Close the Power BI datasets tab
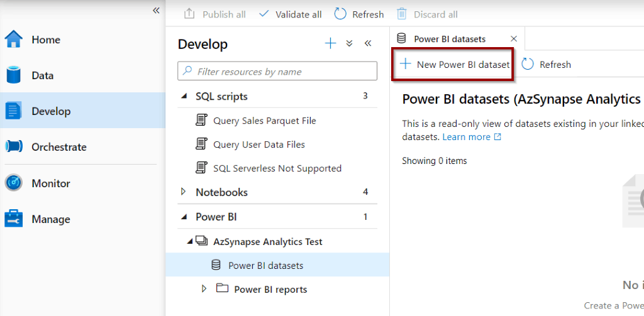The image size is (644, 316). pos(513,39)
